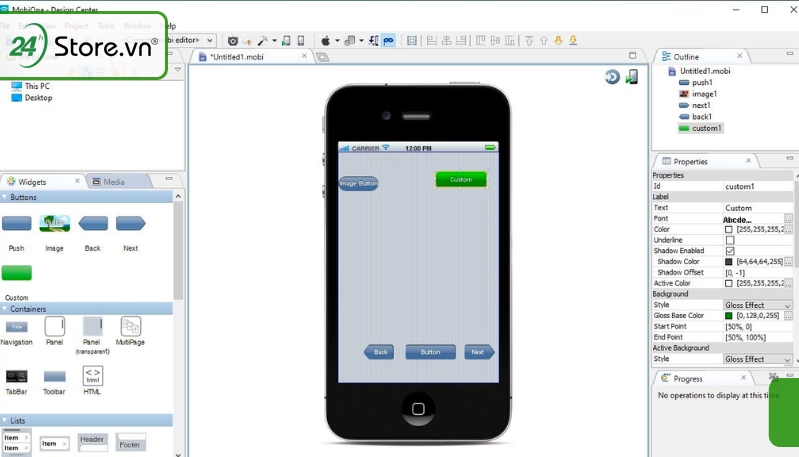799x457 pixels.
Task: Click the align horizontal center icon
Action: tap(446, 41)
